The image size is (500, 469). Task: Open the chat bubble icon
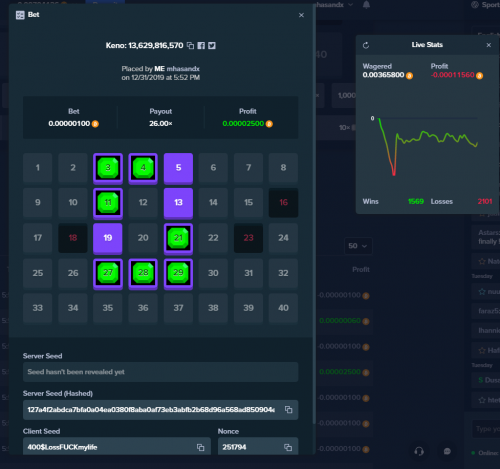coord(447,451)
